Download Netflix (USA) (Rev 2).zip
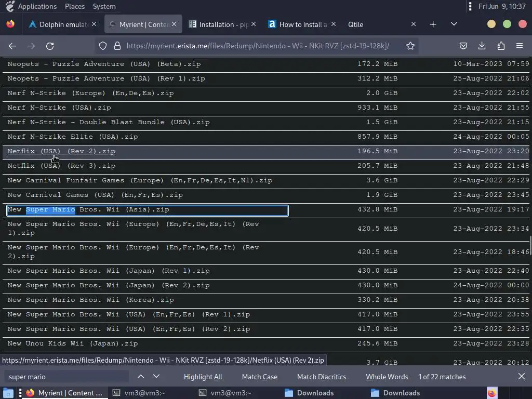Image resolution: width=532 pixels, height=399 pixels. (61, 151)
